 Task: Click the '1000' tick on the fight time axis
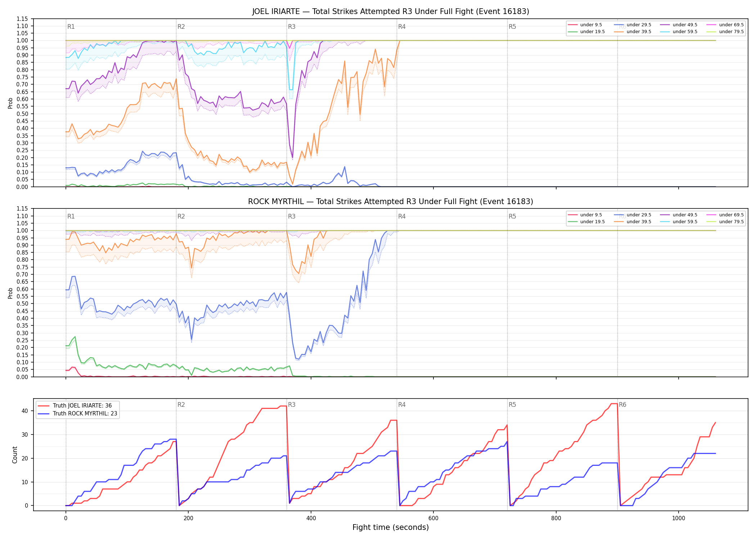(x=679, y=518)
